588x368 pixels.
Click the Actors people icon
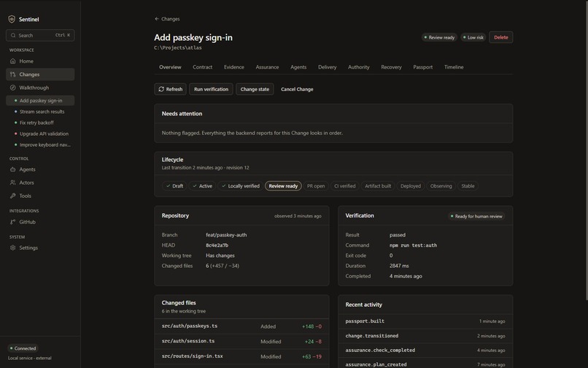[x=12, y=183]
